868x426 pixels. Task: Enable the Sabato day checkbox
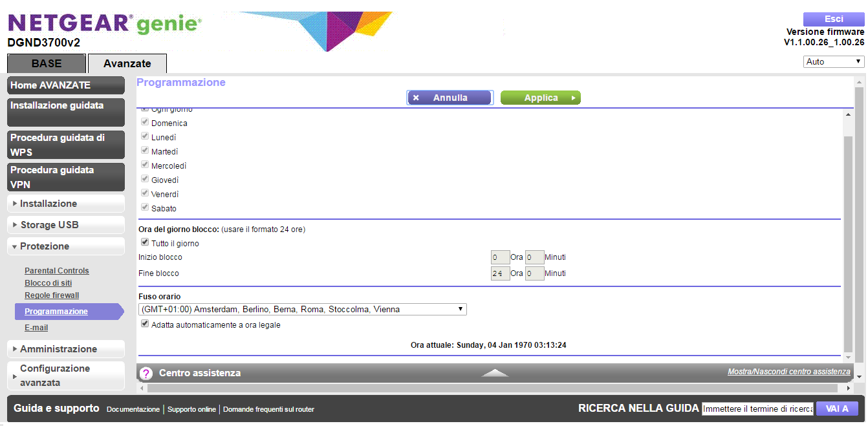144,208
